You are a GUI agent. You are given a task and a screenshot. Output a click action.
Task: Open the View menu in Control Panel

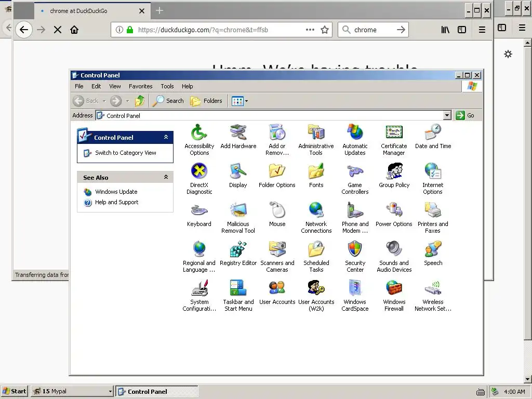pyautogui.click(x=115, y=86)
